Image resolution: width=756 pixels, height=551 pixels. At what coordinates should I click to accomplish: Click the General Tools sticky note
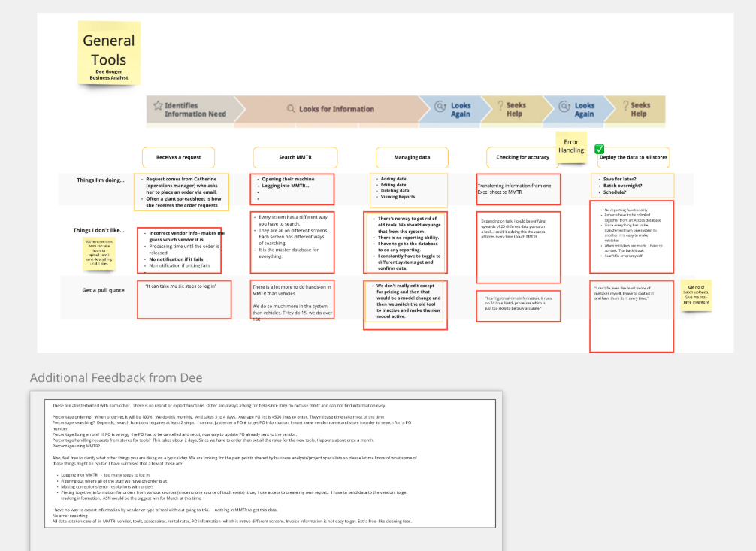(x=108, y=53)
